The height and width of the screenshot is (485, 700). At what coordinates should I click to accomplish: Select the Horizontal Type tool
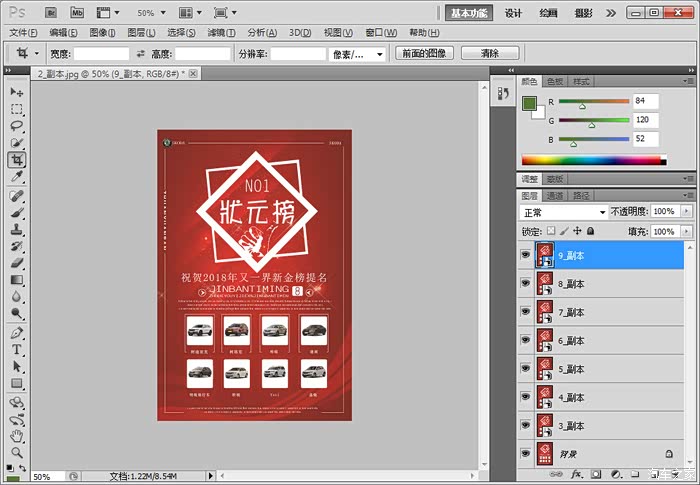click(17, 350)
